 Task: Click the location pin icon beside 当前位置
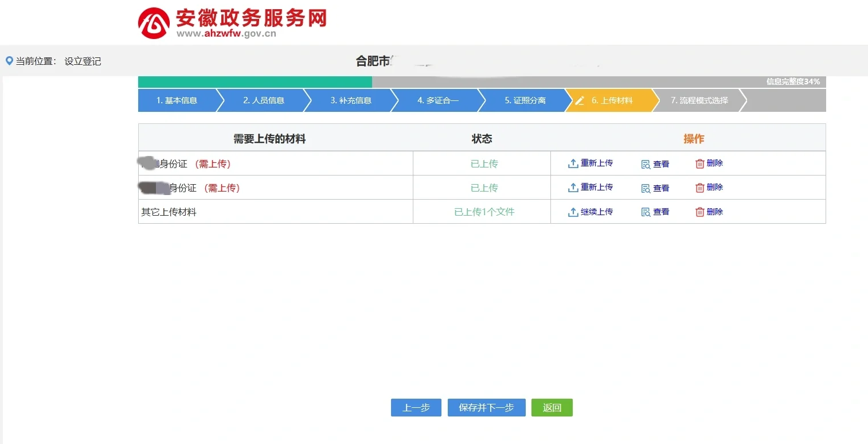[x=9, y=61]
